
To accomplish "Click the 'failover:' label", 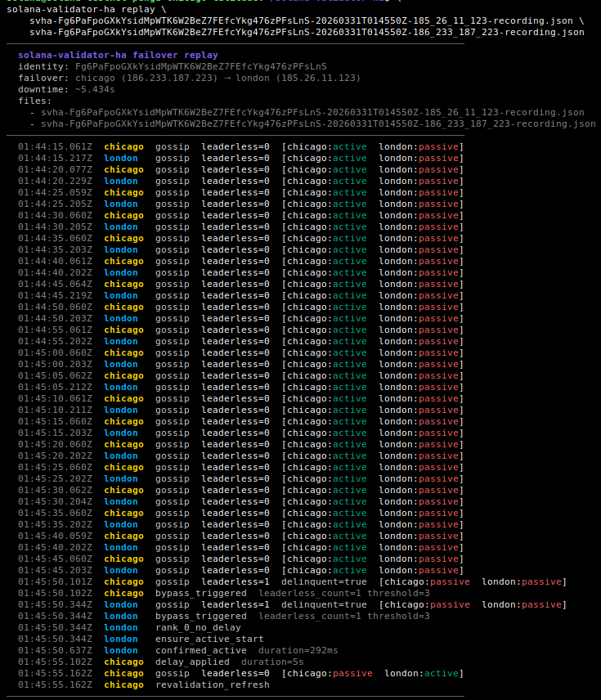I will (x=43, y=79).
